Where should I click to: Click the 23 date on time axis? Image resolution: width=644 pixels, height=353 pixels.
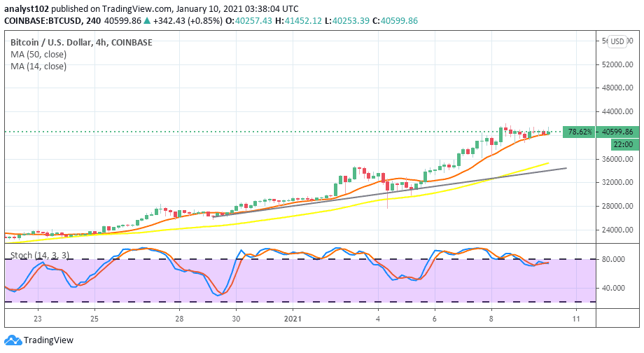point(38,319)
